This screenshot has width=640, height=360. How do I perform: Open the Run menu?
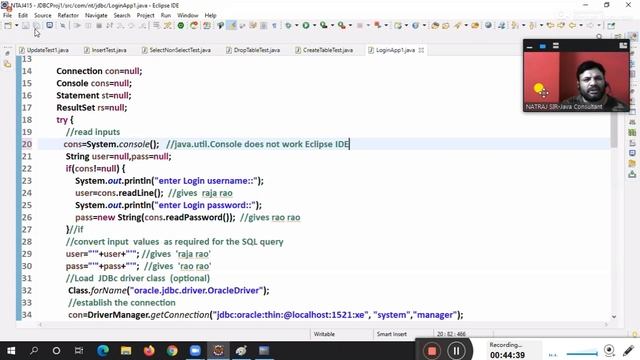click(166, 15)
